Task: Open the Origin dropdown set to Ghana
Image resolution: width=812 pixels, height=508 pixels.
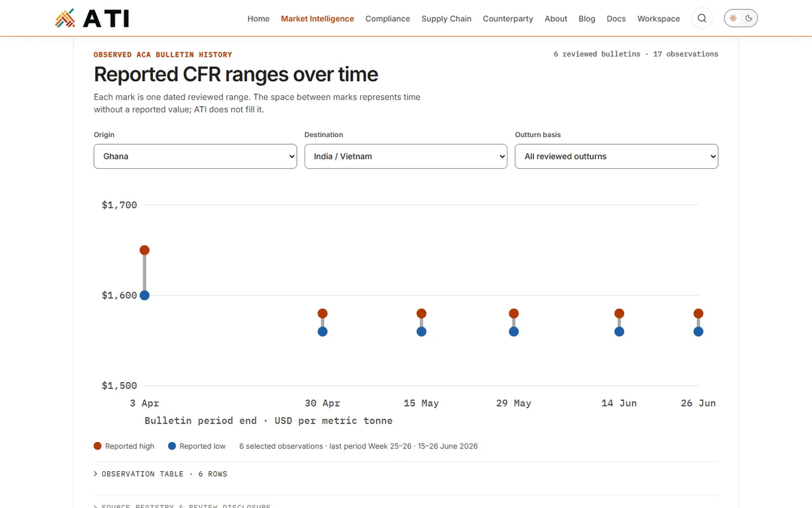Action: [195, 156]
